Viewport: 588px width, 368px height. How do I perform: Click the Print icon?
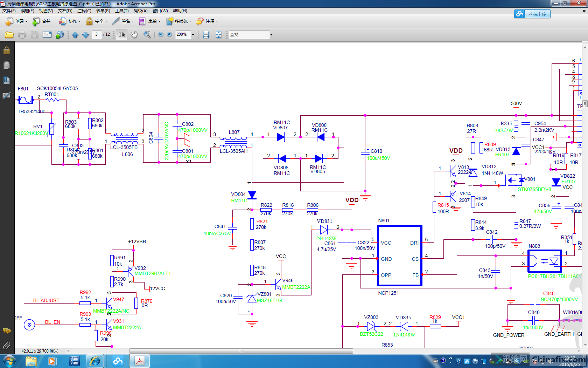22,35
